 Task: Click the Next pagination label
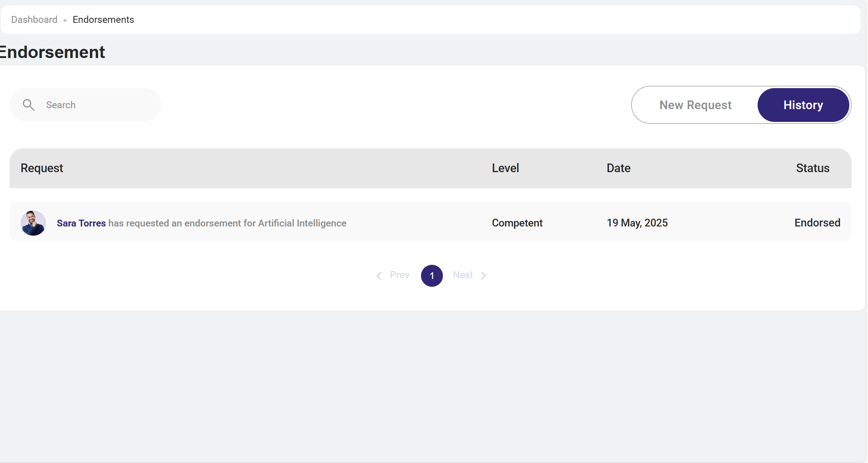pyautogui.click(x=463, y=275)
